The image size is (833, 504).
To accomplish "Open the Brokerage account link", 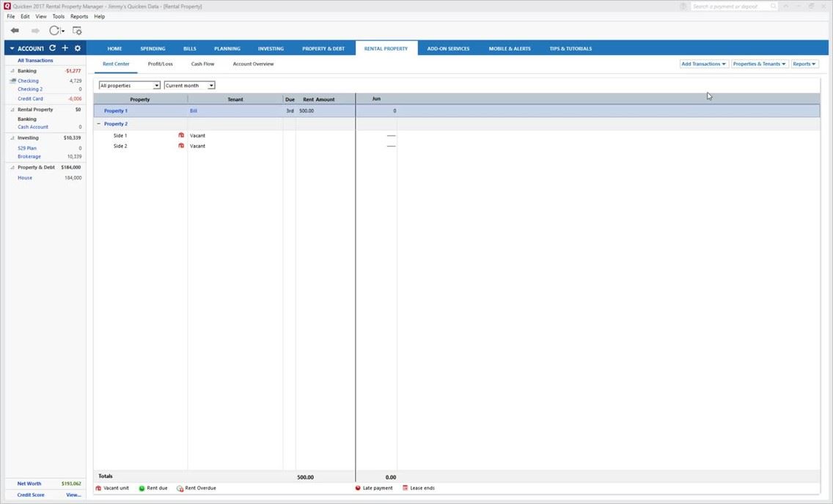I will (29, 157).
